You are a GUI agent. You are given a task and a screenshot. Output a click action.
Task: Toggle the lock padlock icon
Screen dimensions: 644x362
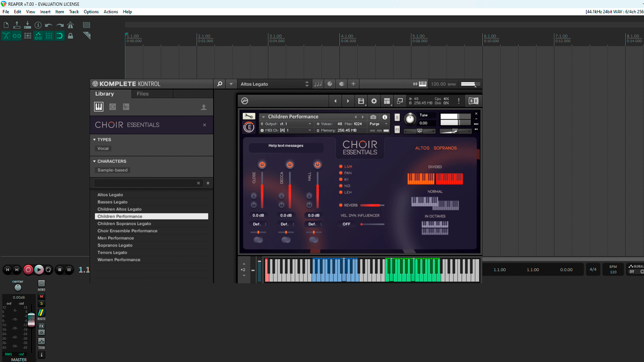coord(71,36)
